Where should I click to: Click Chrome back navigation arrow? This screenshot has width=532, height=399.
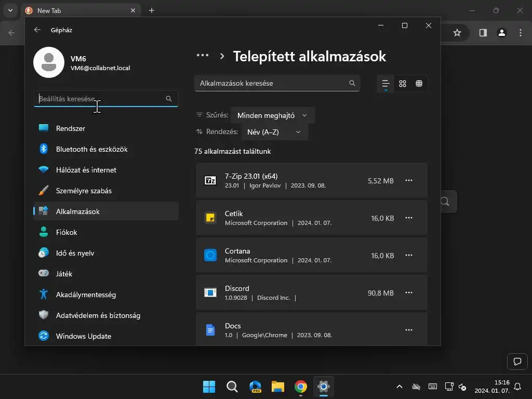click(x=11, y=33)
